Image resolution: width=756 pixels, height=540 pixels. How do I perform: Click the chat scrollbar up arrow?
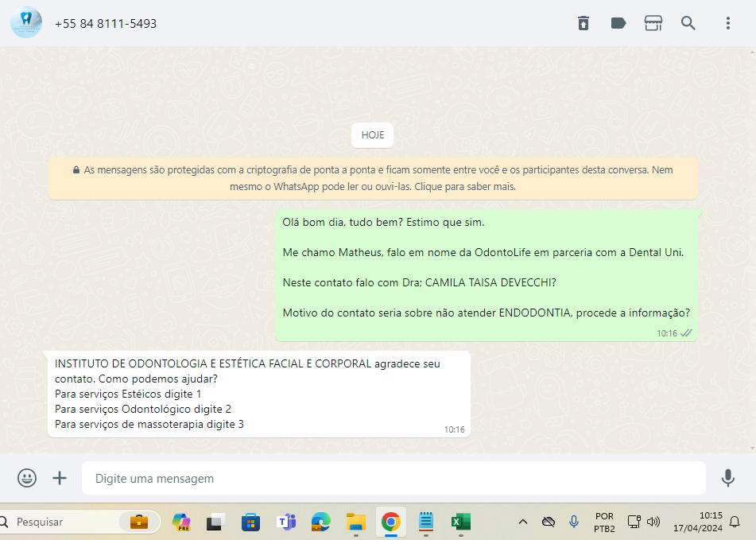click(x=753, y=52)
